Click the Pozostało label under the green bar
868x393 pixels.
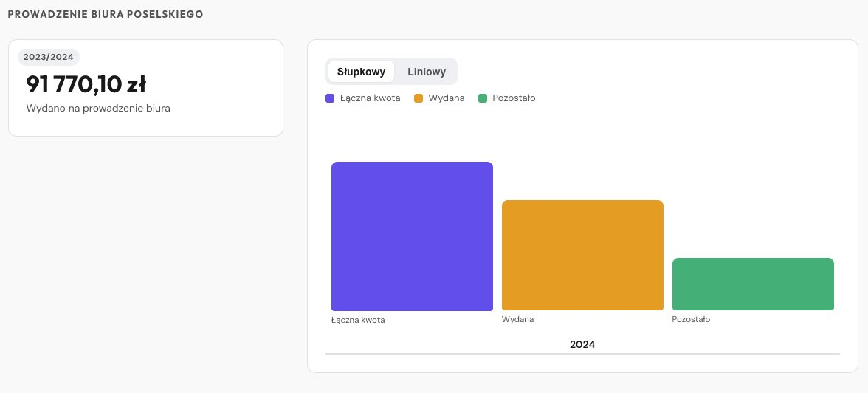coord(691,319)
